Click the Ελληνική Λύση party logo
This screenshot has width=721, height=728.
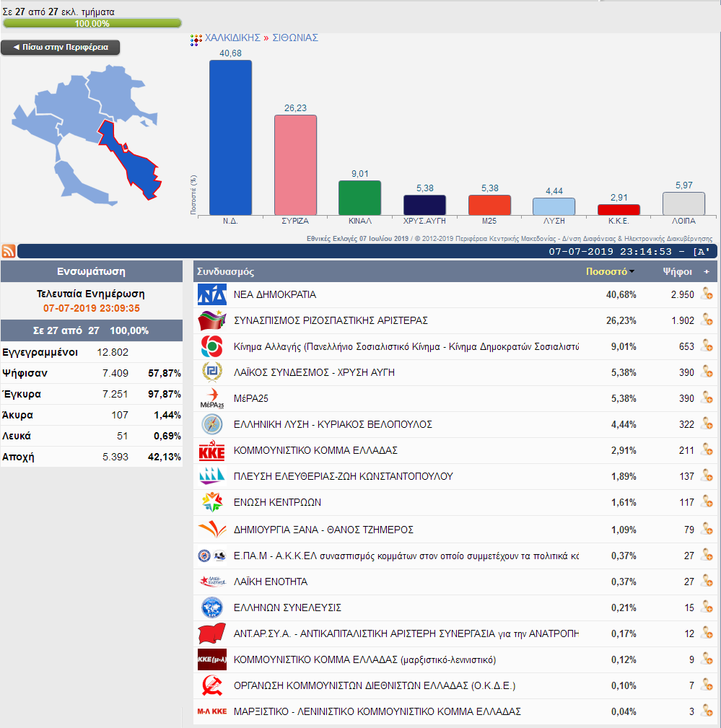tap(212, 424)
